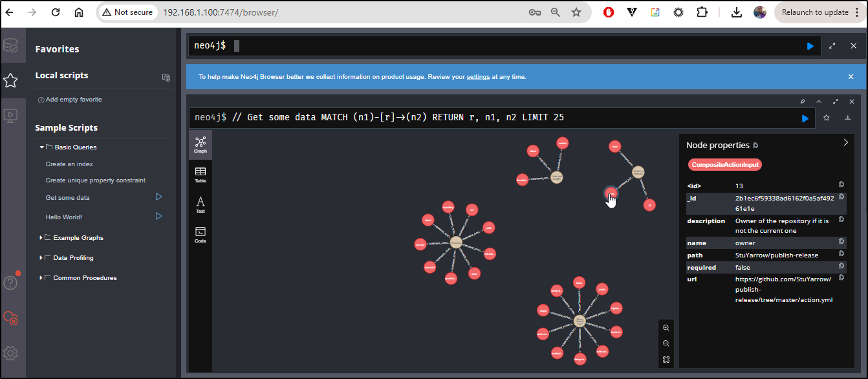The width and height of the screenshot is (868, 379).
Task: Click the frame's Get some data query text
Action: click(x=397, y=118)
